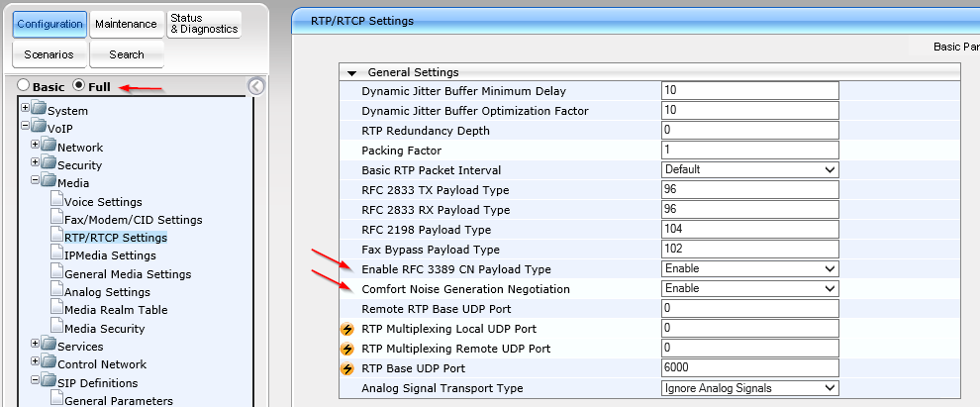The width and height of the screenshot is (980, 407).
Task: Open General Parameters under SIP Definitions
Action: (x=119, y=401)
